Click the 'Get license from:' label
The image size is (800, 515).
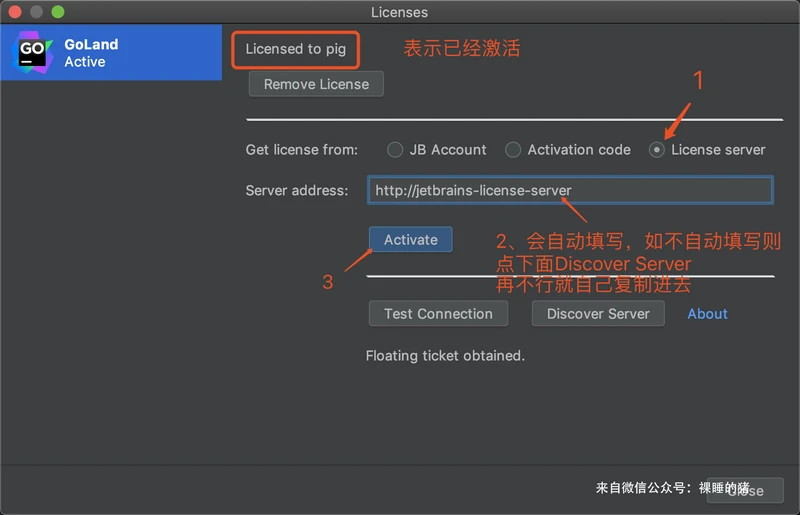pos(301,150)
